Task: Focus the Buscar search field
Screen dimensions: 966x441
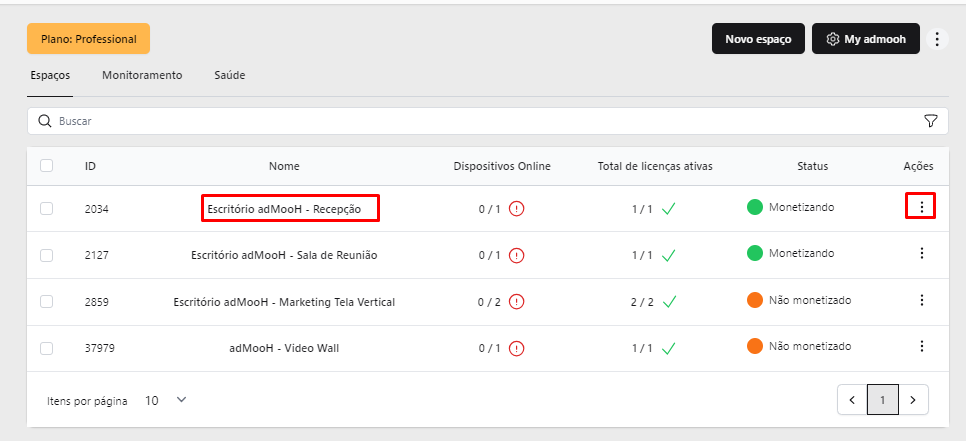Action: [x=487, y=121]
